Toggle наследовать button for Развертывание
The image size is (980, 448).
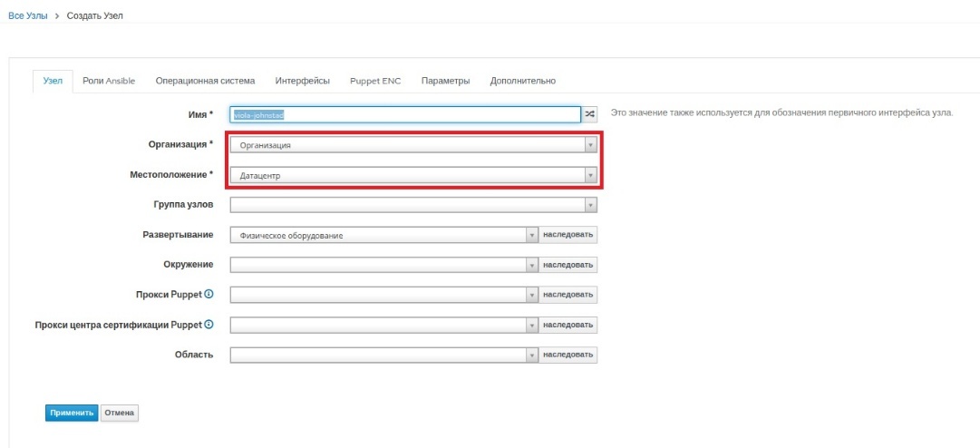click(x=568, y=235)
